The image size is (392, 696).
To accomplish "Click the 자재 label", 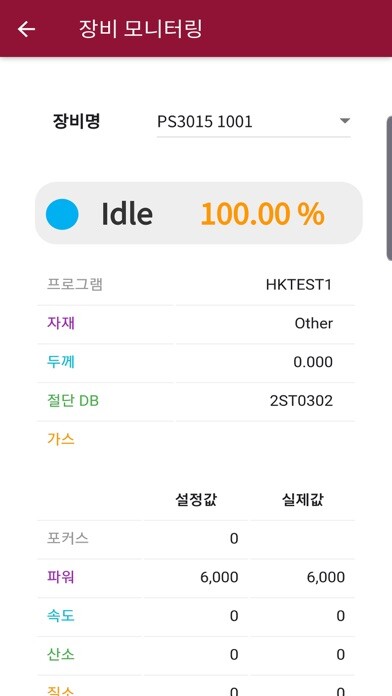I will [x=61, y=323].
